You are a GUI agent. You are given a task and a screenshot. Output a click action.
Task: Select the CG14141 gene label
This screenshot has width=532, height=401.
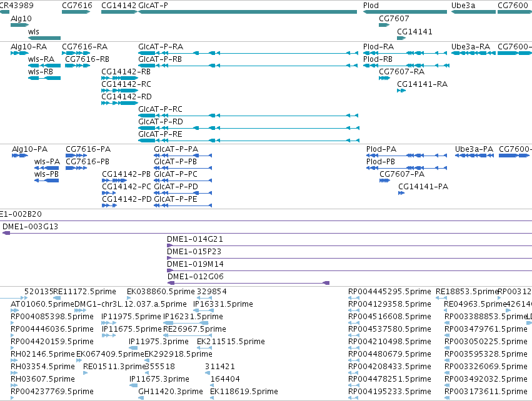point(414,31)
